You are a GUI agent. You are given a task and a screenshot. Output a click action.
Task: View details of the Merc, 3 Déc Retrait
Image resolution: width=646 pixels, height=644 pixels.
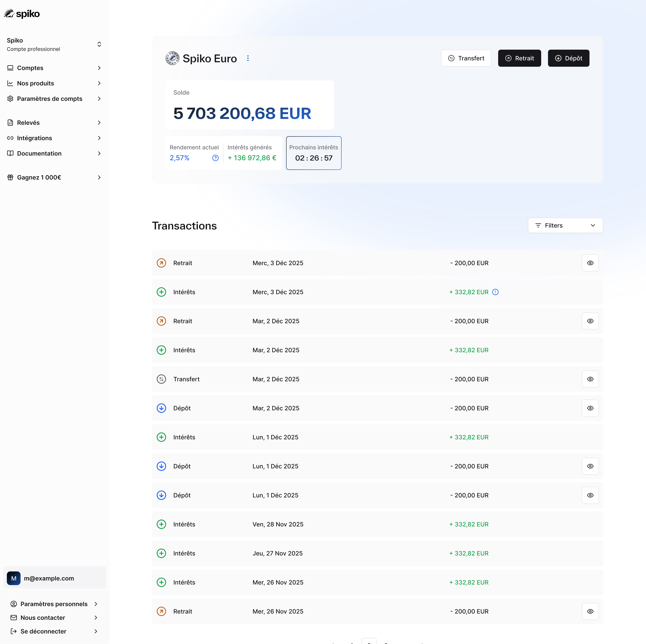pyautogui.click(x=590, y=263)
